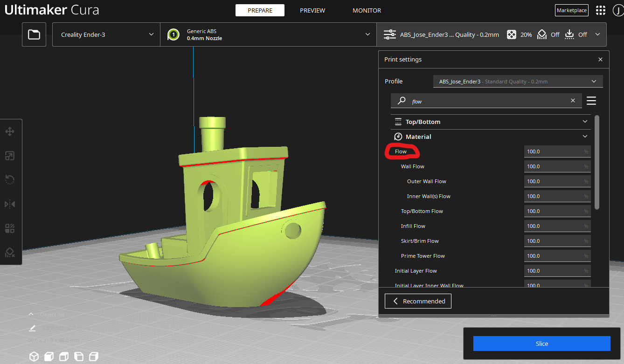Viewport: 624px width, 364px height.
Task: Go back to Recommended settings
Action: click(418, 301)
